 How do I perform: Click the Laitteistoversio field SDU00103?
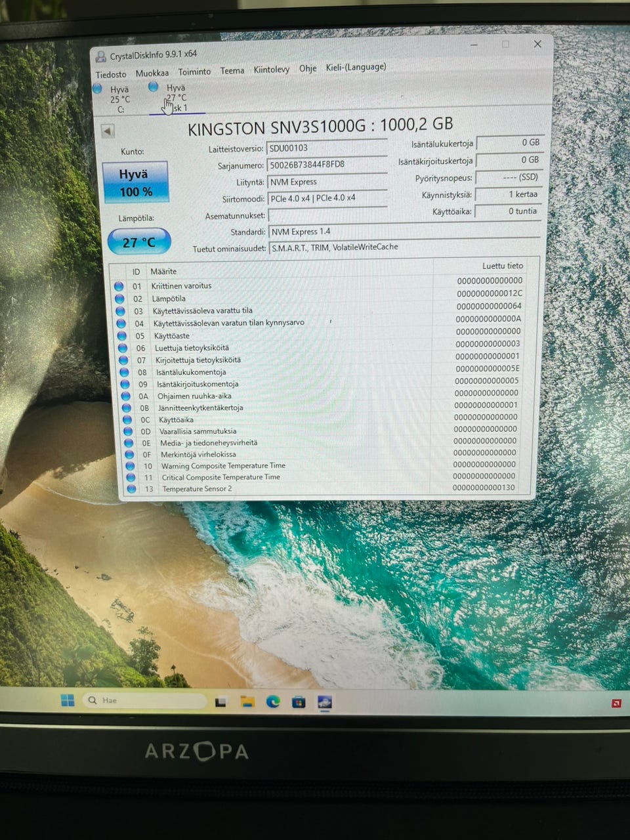pyautogui.click(x=327, y=148)
